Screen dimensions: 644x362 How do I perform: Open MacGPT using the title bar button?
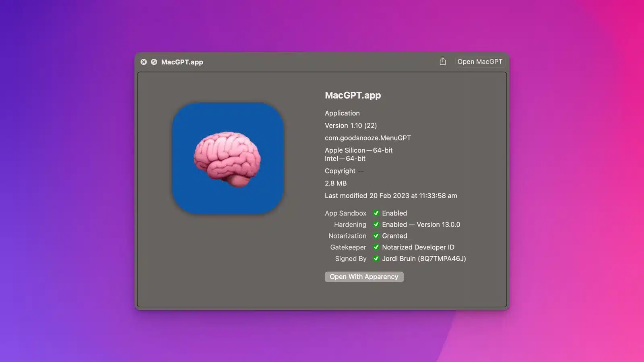[480, 62]
